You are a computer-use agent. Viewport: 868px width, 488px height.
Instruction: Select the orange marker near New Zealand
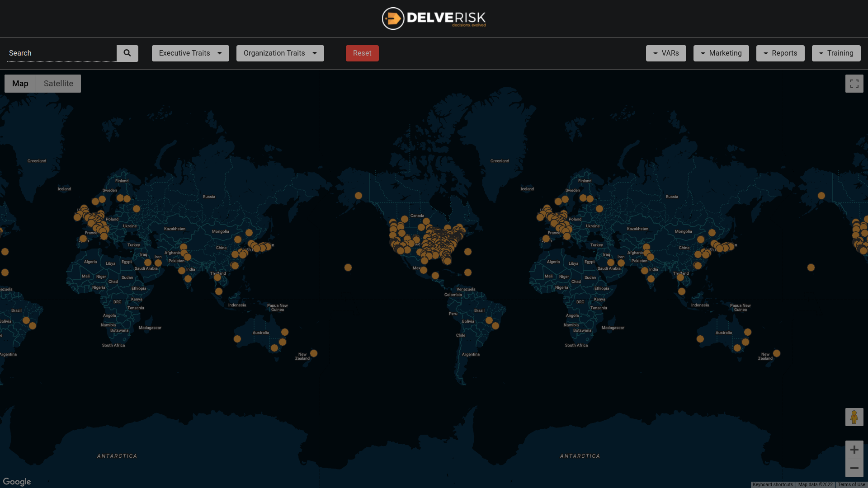313,353
